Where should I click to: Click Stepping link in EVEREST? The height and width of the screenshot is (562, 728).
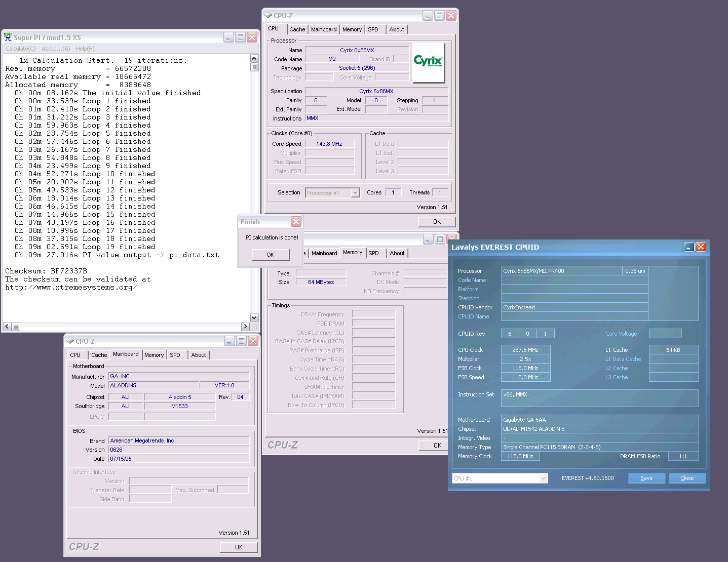(x=469, y=298)
